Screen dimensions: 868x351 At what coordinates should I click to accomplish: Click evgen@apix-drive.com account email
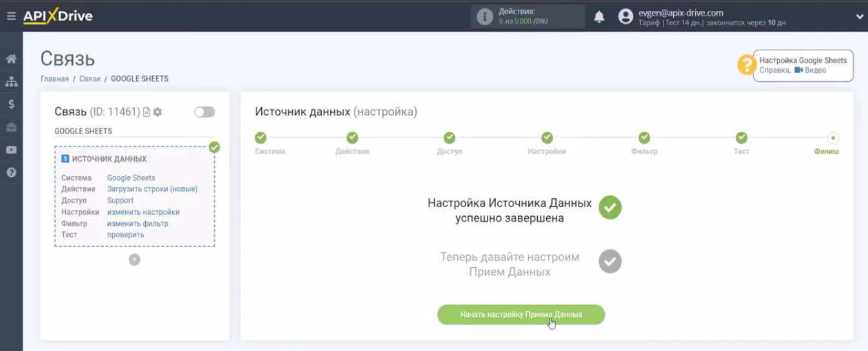tap(680, 12)
